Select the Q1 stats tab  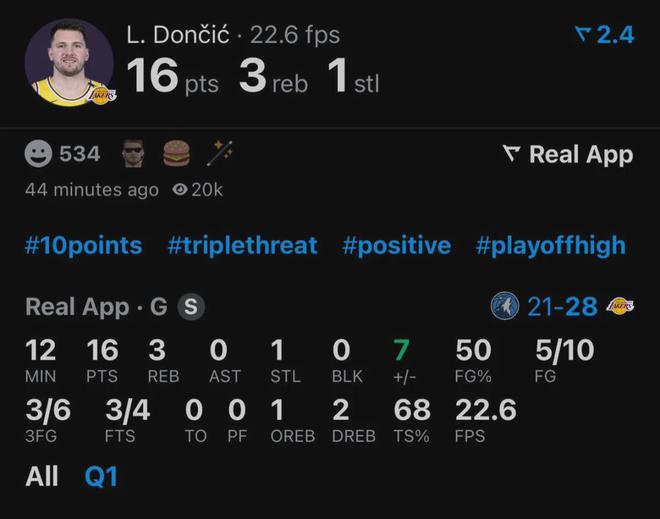point(101,476)
